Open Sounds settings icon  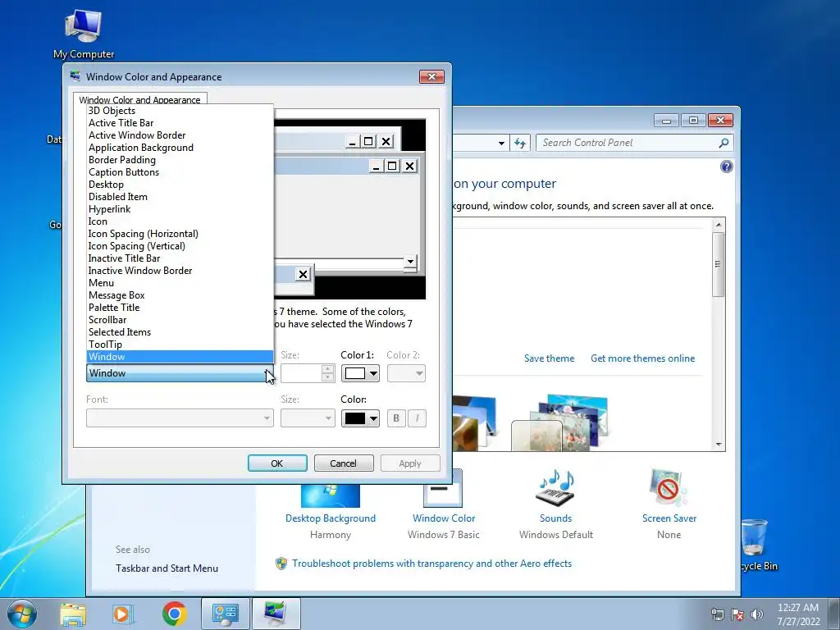coord(555,489)
